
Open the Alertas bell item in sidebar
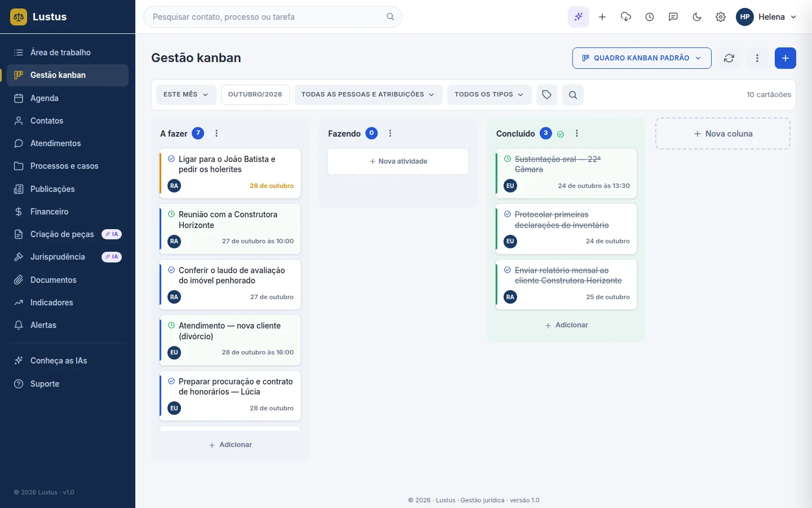[68, 325]
